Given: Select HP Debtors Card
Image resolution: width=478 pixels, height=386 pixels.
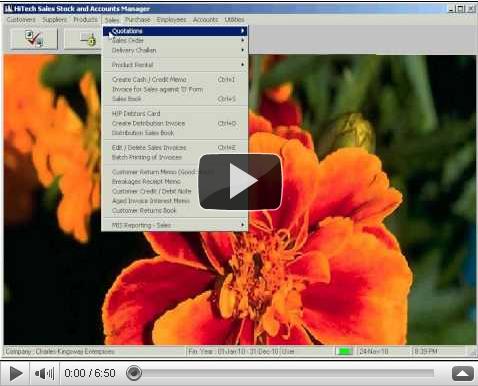Looking at the screenshot, I should coord(175,114).
